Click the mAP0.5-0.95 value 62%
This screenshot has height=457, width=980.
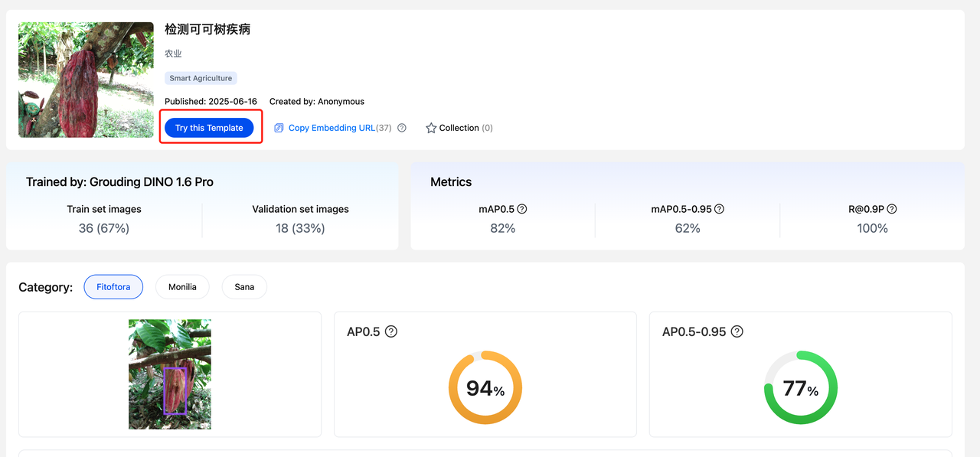click(x=688, y=228)
